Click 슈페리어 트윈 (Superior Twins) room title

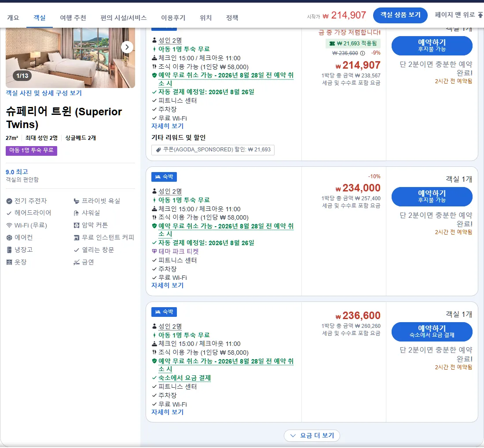[x=64, y=118]
